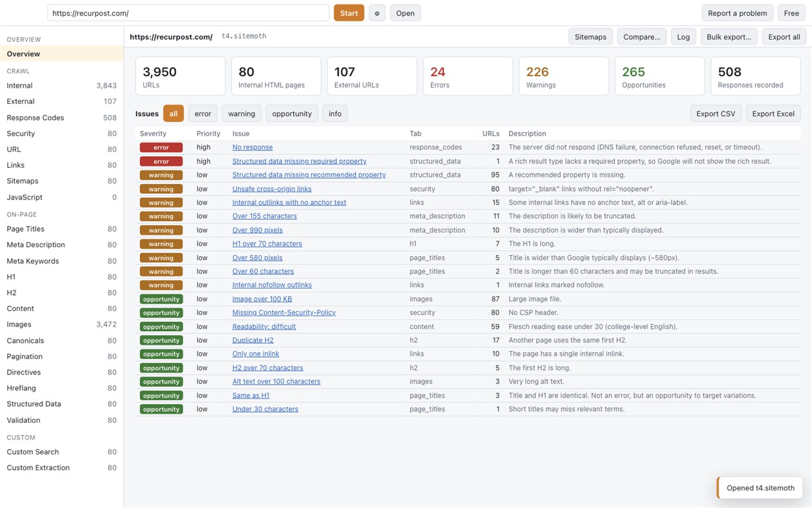812x508 pixels.
Task: Click 'Unsafe cross-origin links' issue link
Action: tap(272, 189)
